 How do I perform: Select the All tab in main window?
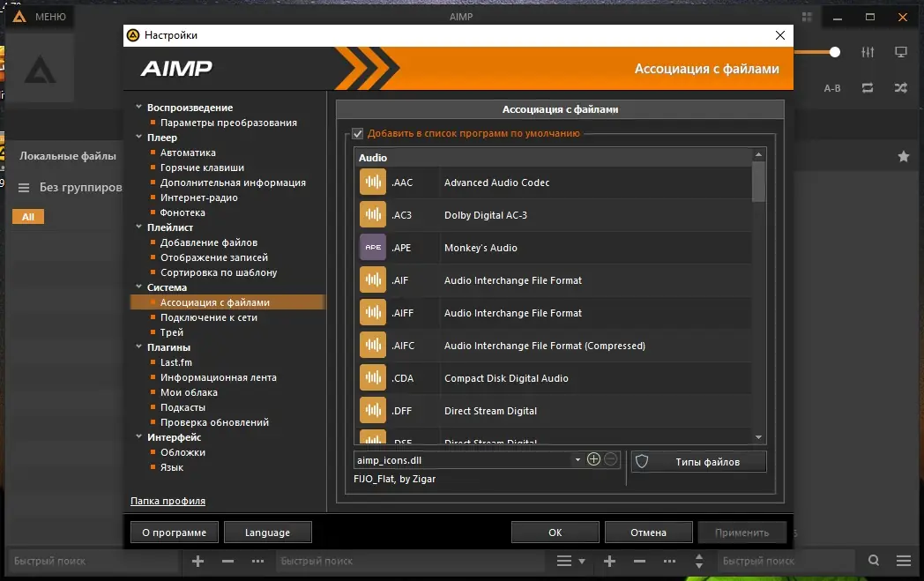tap(28, 217)
